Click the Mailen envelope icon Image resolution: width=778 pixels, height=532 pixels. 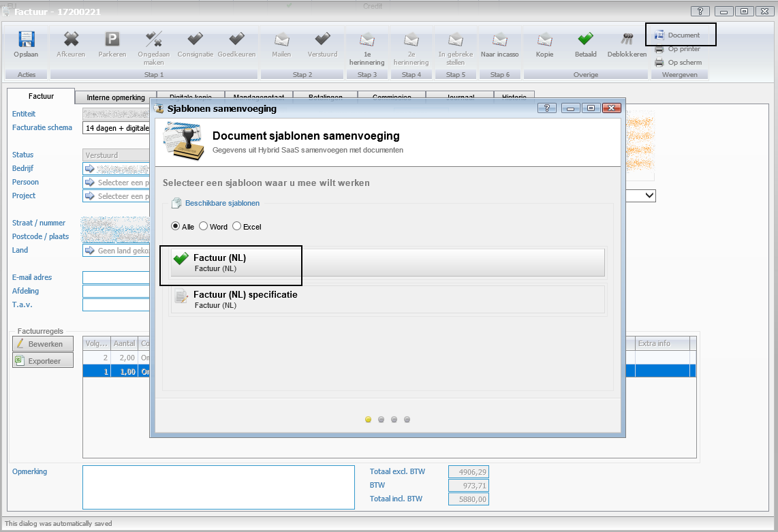click(281, 40)
